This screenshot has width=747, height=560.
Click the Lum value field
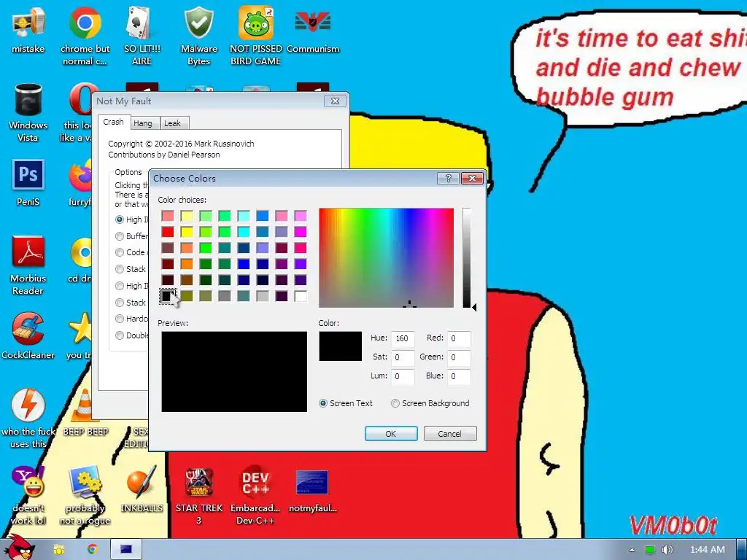(x=403, y=377)
